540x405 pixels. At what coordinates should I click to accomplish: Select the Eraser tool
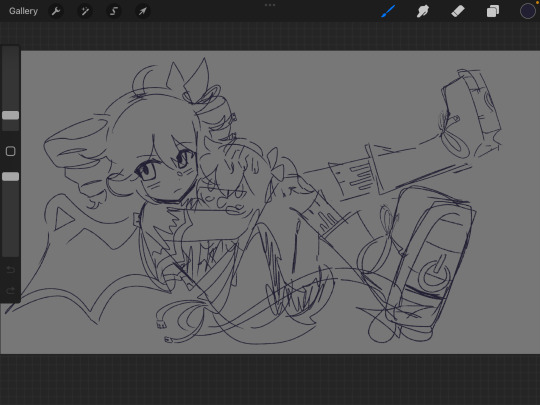click(x=458, y=11)
